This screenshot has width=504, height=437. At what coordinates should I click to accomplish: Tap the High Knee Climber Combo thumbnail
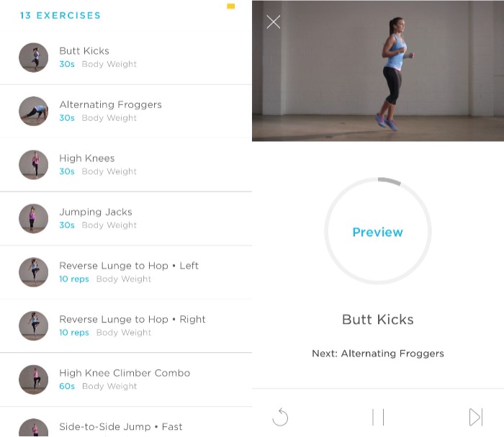point(34,379)
